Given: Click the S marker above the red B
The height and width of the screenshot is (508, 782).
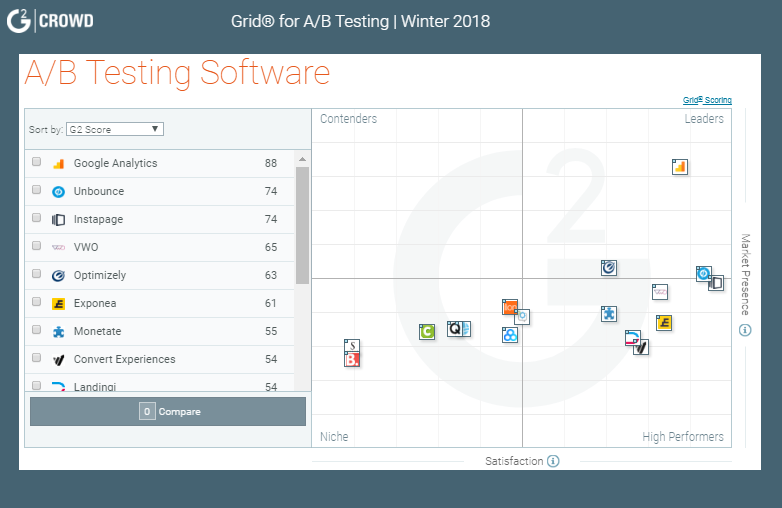Looking at the screenshot, I should click(x=352, y=345).
